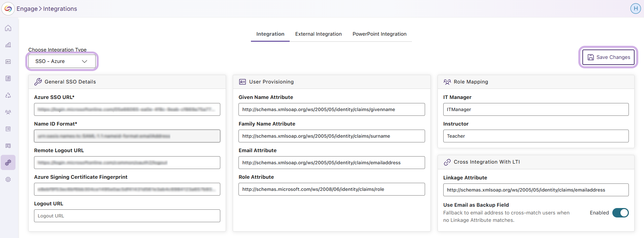Screen dimensions: 644x238
Task: Click the Remote Logout URL label
Action: (59, 150)
